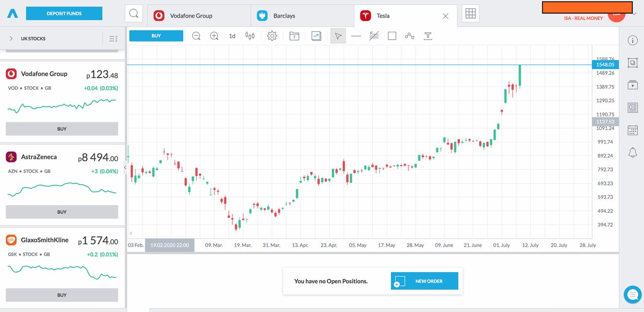Open chart settings gear

coord(272,36)
